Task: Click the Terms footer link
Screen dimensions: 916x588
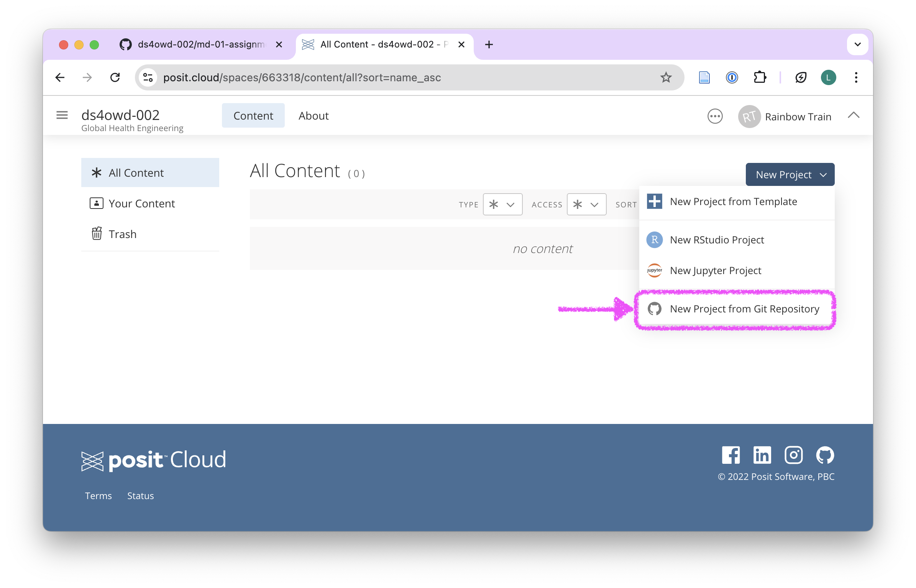Action: pyautogui.click(x=98, y=496)
